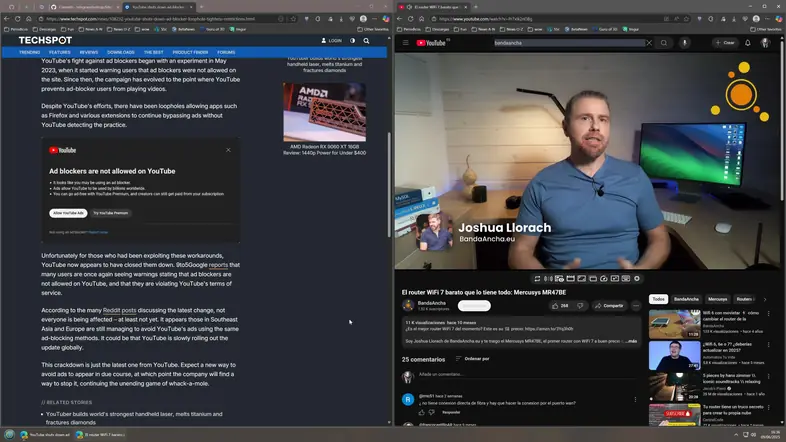The image size is (786, 442).
Task: Open the FEATURES nav item on TechSpot
Action: (x=60, y=52)
